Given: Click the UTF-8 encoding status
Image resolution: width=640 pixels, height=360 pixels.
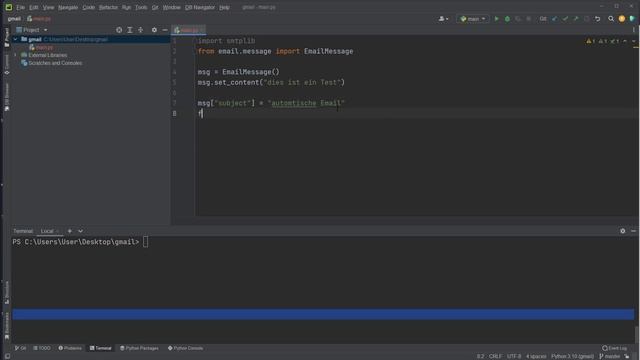Looking at the screenshot, I should (x=514, y=356).
